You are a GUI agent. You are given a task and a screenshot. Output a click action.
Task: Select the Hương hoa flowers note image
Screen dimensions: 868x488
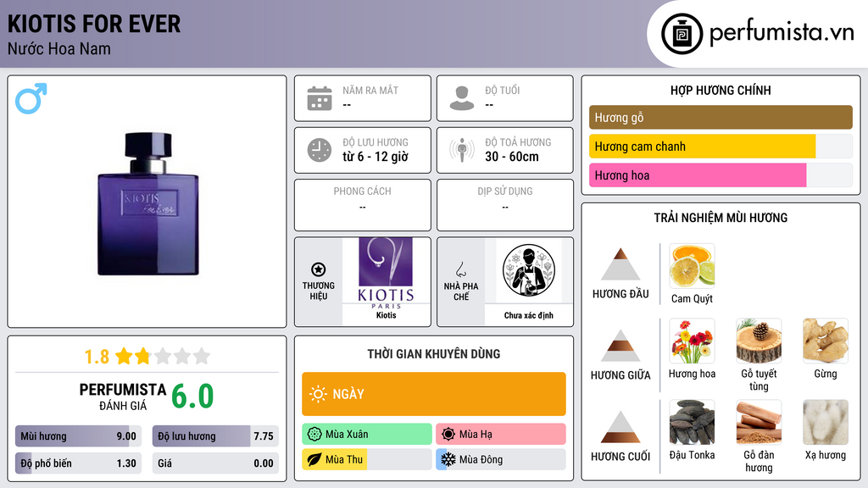[x=692, y=341]
